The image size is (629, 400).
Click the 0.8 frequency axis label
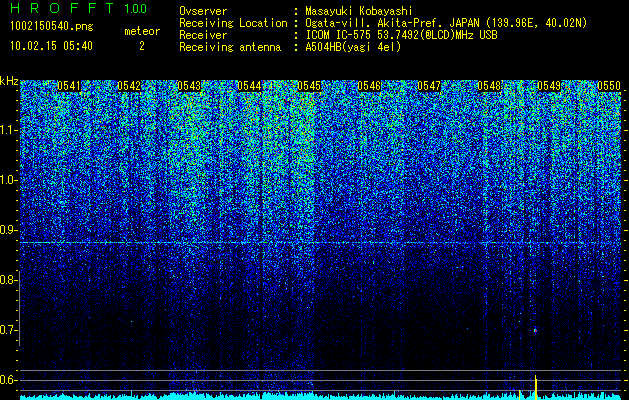click(7, 280)
